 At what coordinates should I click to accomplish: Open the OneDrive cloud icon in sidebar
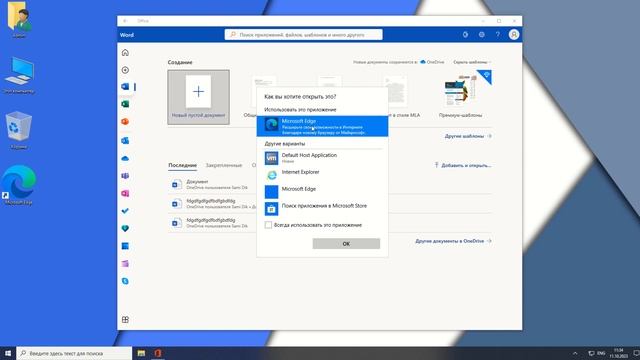(x=125, y=158)
